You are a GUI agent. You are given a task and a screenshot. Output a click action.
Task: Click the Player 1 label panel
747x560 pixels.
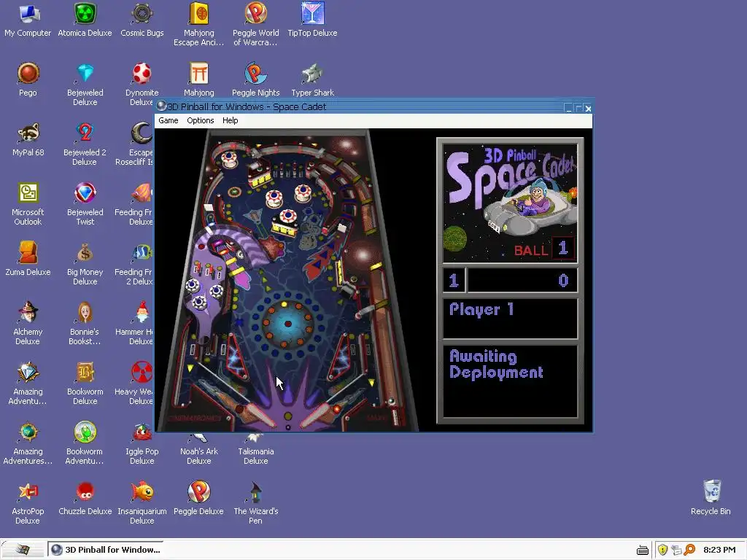tap(510, 318)
